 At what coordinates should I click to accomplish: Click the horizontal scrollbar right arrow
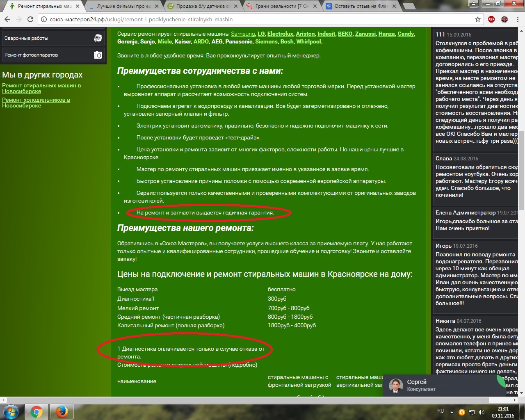coord(515,400)
